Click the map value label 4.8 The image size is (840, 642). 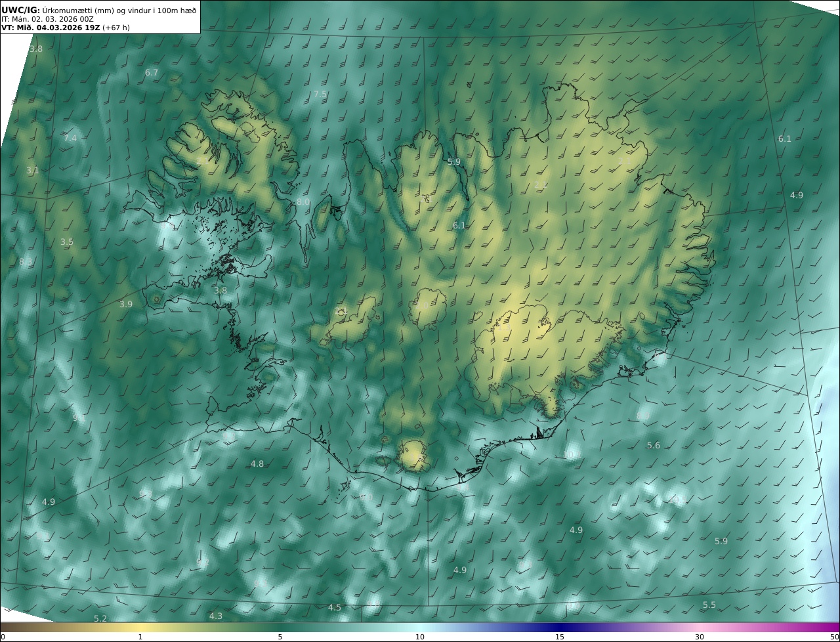[257, 464]
